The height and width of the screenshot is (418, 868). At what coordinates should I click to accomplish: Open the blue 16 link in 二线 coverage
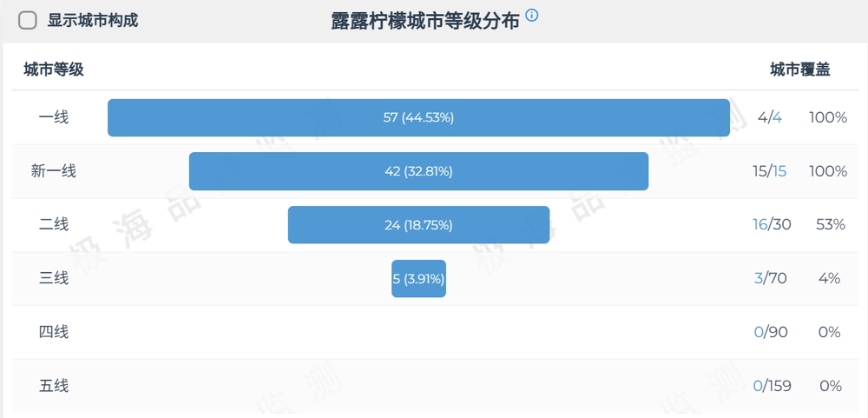760,224
